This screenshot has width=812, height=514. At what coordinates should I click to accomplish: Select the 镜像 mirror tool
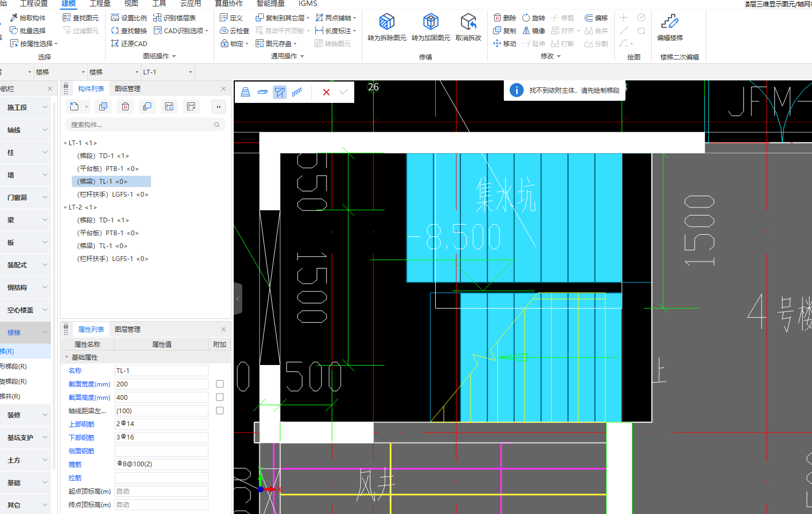tap(534, 31)
